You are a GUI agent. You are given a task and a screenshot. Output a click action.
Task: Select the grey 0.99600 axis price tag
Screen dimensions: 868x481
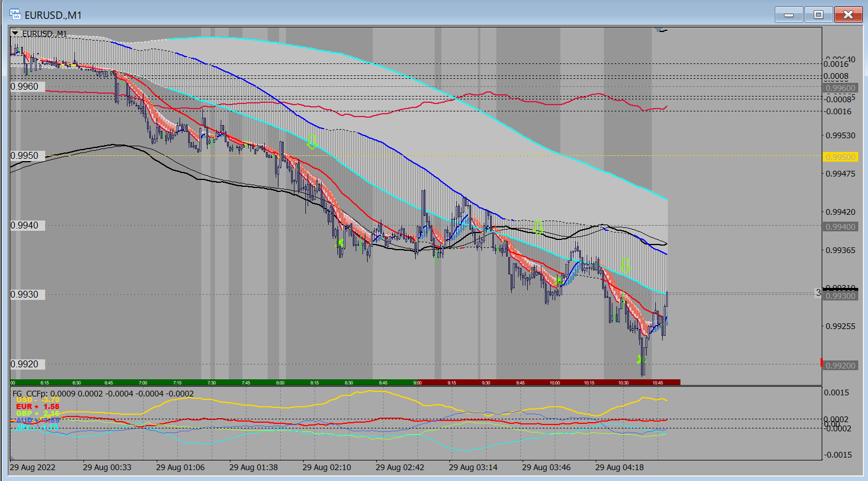click(x=840, y=88)
